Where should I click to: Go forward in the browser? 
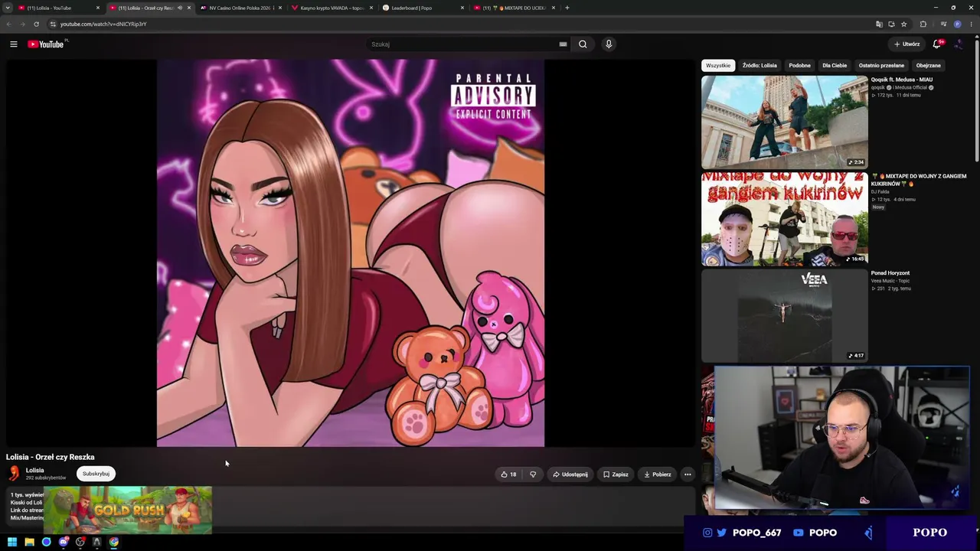tap(22, 24)
